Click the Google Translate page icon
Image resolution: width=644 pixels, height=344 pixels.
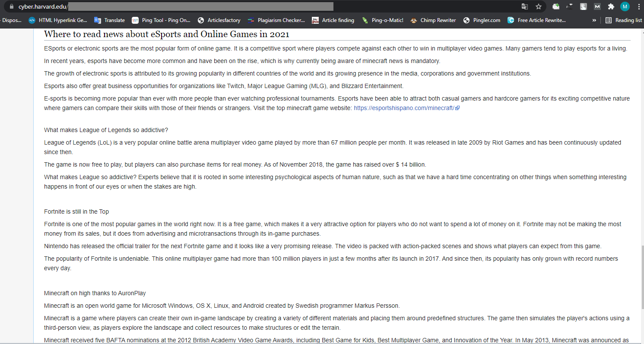524,6
